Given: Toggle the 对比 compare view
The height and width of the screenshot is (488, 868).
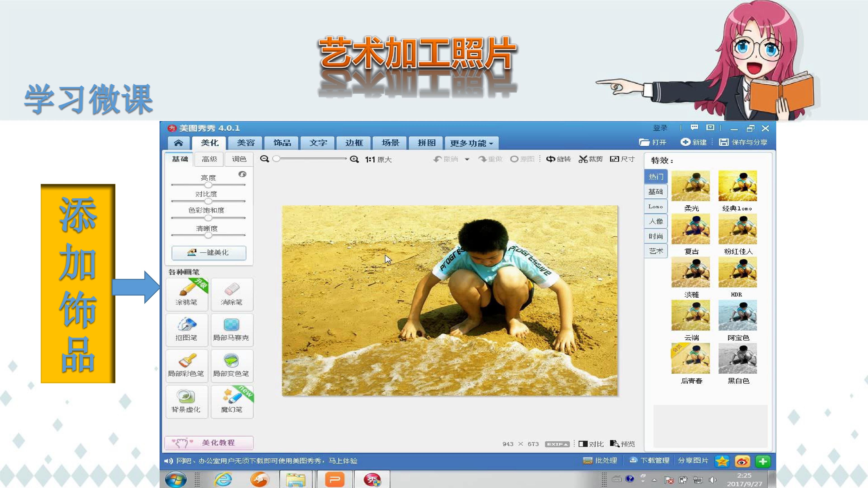Looking at the screenshot, I should pos(591,444).
